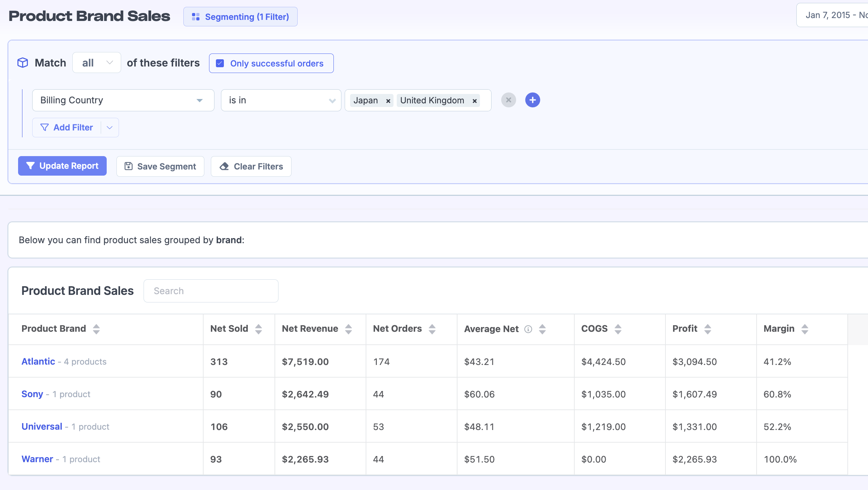Screen dimensions: 868x490
Task: Remove the Billing Country filter row
Action: (x=508, y=100)
